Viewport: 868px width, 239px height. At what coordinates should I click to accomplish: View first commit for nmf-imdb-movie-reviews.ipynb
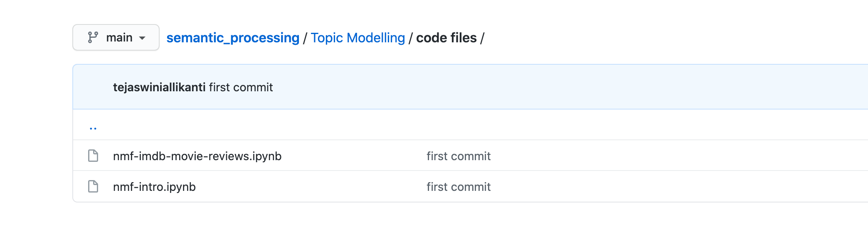pos(459,156)
